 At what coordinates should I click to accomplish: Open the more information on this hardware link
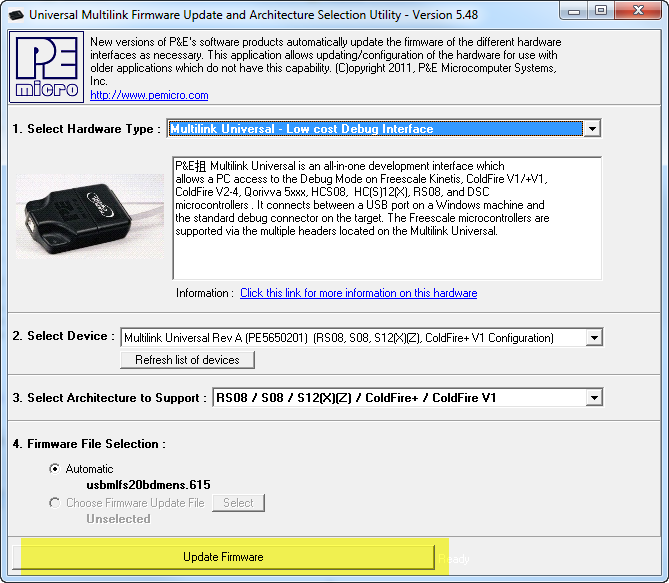click(x=358, y=293)
